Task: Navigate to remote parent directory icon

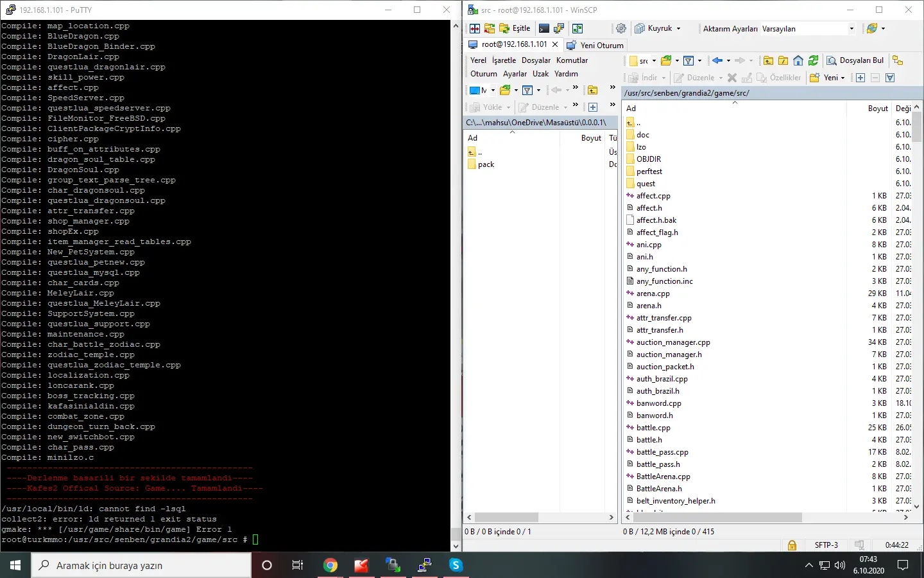Action: [768, 60]
